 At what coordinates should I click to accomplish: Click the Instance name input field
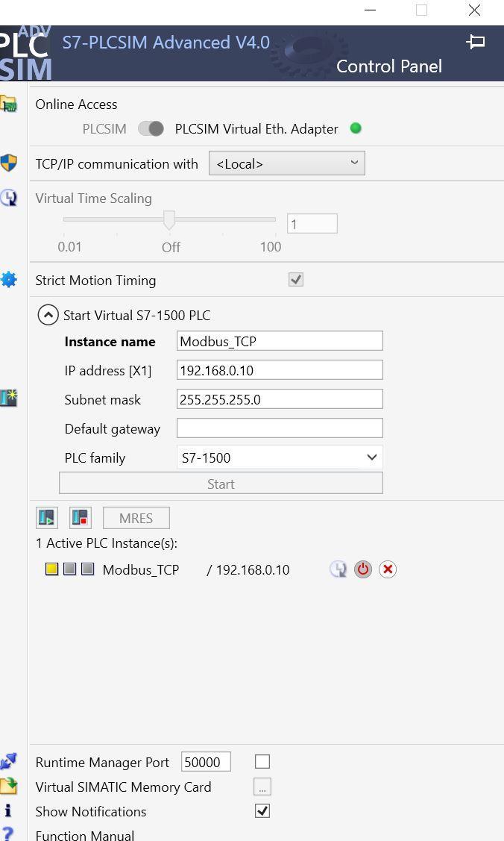coord(280,341)
